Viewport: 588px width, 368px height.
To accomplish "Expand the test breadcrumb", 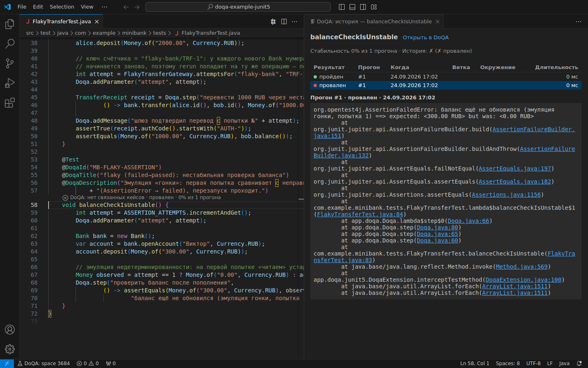I will click(45, 33).
